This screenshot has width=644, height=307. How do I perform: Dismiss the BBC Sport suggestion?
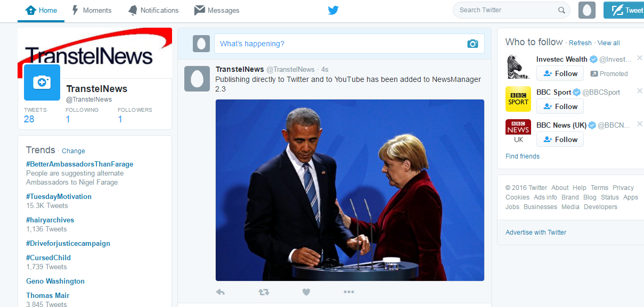pos(640,91)
